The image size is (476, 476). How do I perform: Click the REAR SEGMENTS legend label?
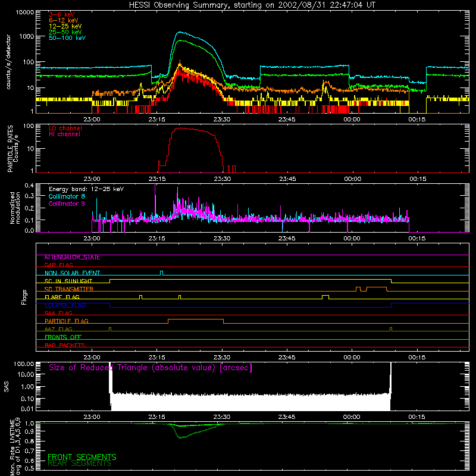tap(80, 464)
